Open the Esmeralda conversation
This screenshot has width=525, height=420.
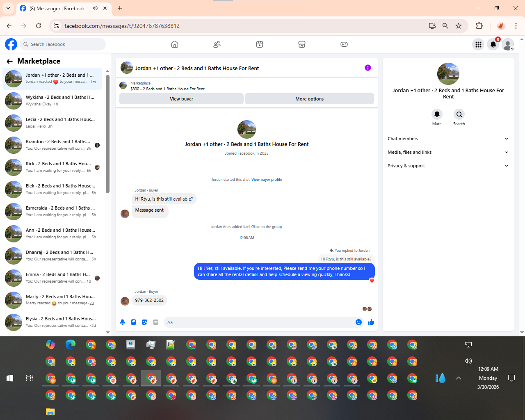tap(52, 212)
